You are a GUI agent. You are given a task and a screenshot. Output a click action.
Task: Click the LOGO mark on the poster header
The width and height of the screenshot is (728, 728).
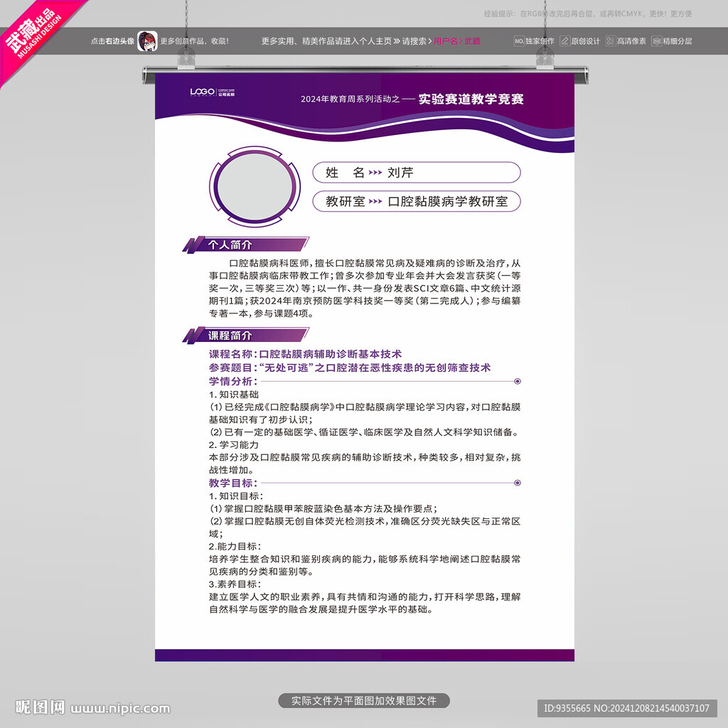click(203, 92)
